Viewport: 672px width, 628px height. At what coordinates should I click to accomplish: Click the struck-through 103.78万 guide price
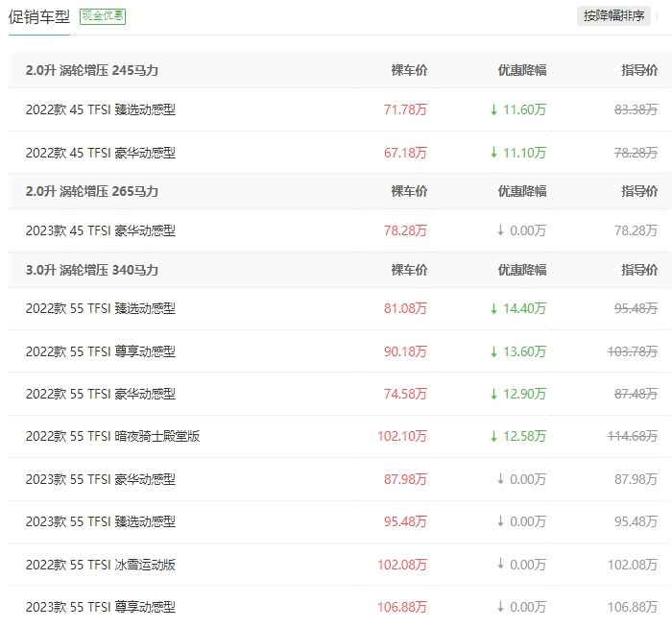click(x=633, y=351)
